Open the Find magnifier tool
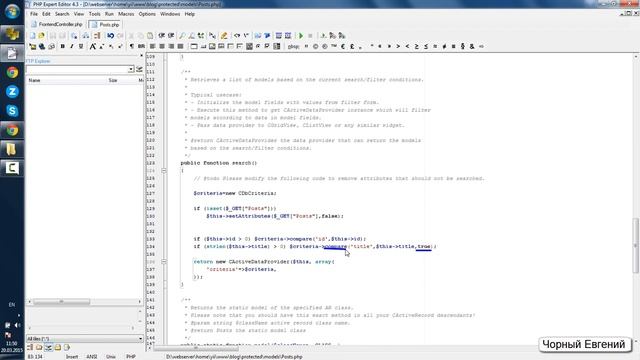 (x=182, y=36)
